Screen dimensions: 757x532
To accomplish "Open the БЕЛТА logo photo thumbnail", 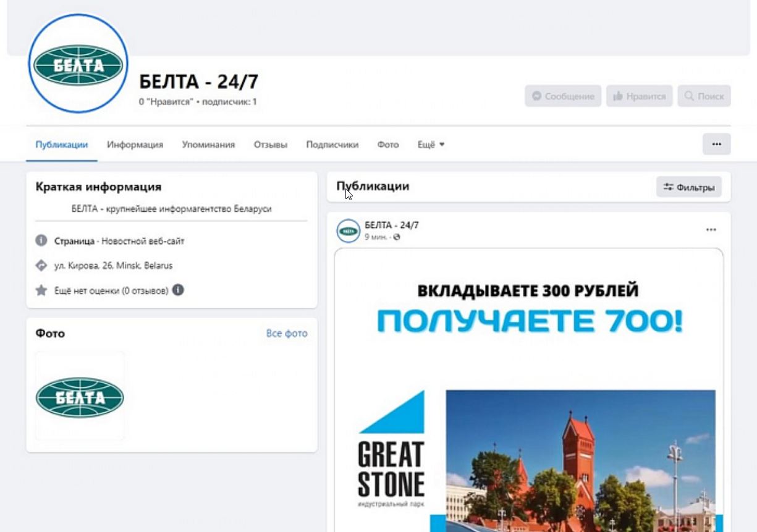I will pyautogui.click(x=80, y=396).
